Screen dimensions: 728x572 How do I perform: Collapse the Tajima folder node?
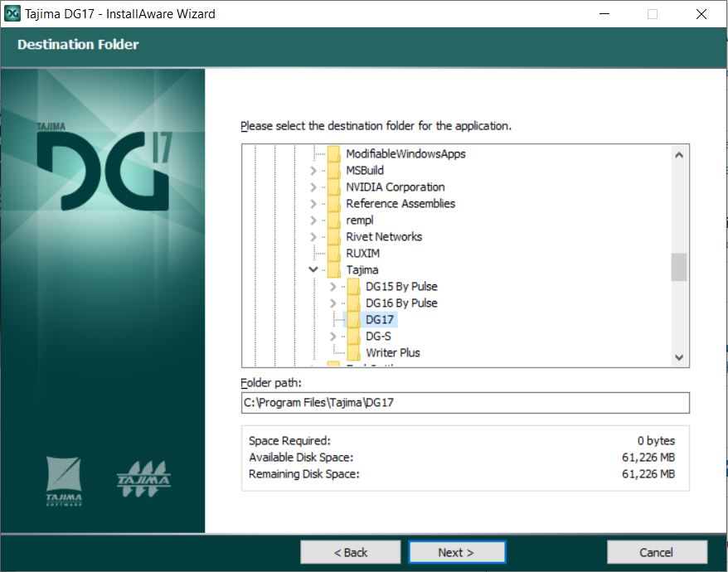[x=313, y=269]
